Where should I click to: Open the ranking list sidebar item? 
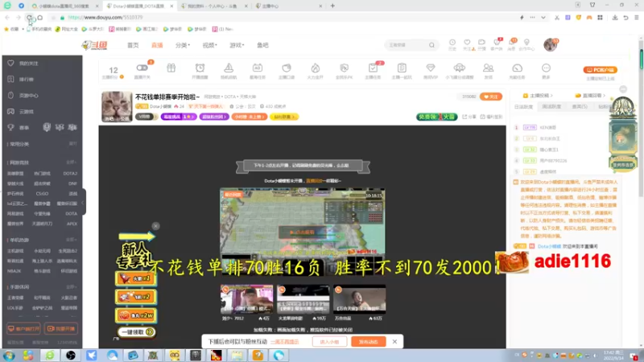click(27, 79)
